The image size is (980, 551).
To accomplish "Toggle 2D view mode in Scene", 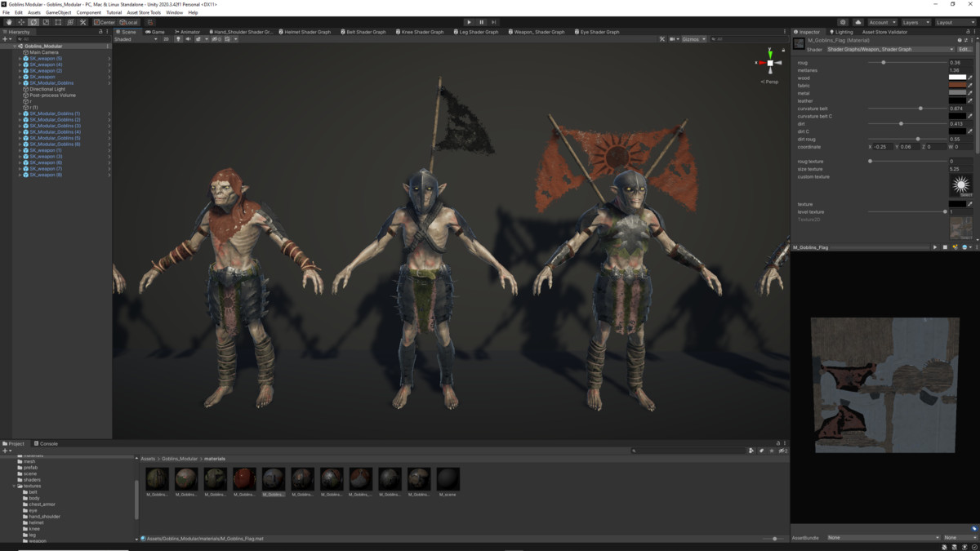I will click(167, 39).
